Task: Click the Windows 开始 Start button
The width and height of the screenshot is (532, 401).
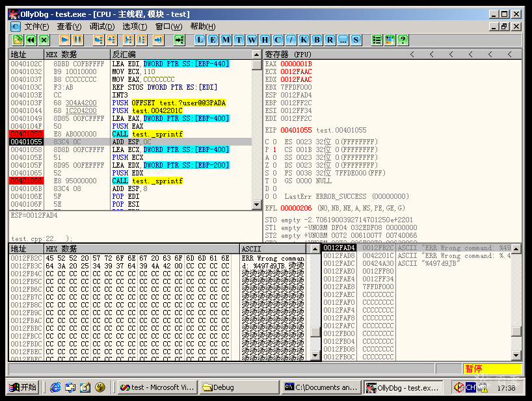Action: [x=23, y=387]
